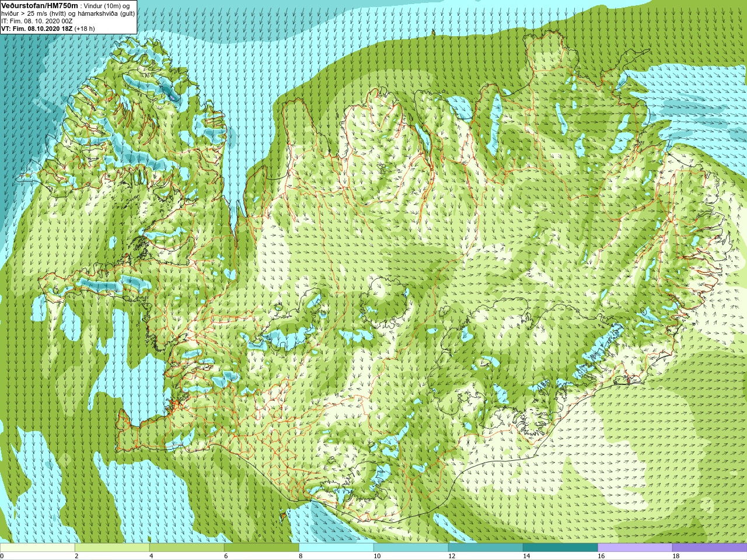Click the light green 2–4 m/s legend swatch

tap(112, 548)
